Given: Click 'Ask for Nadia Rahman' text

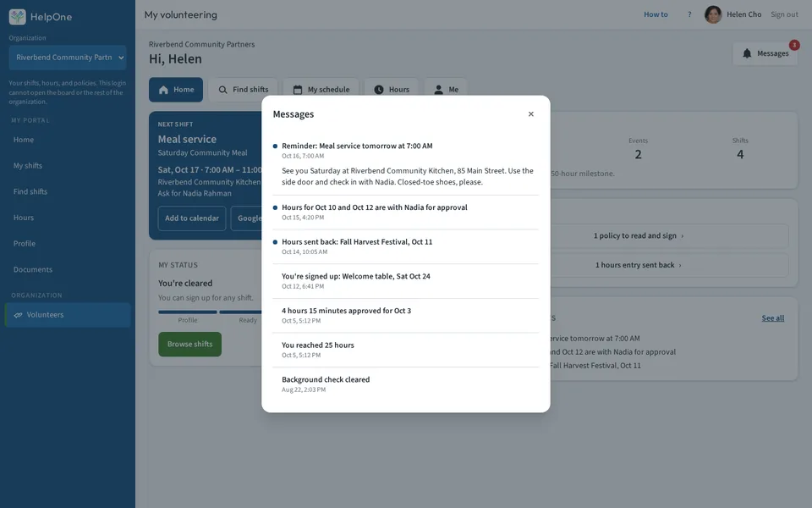Looking at the screenshot, I should pos(195,193).
